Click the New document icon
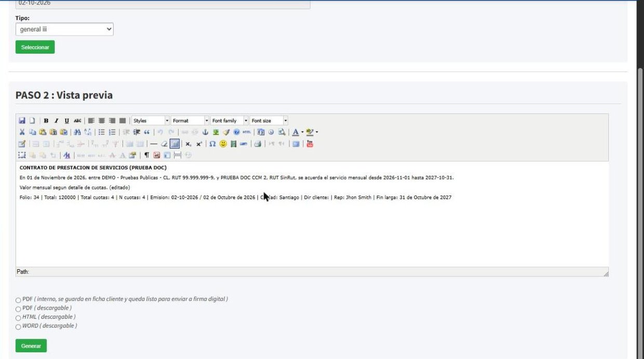The image size is (644, 359). click(32, 121)
